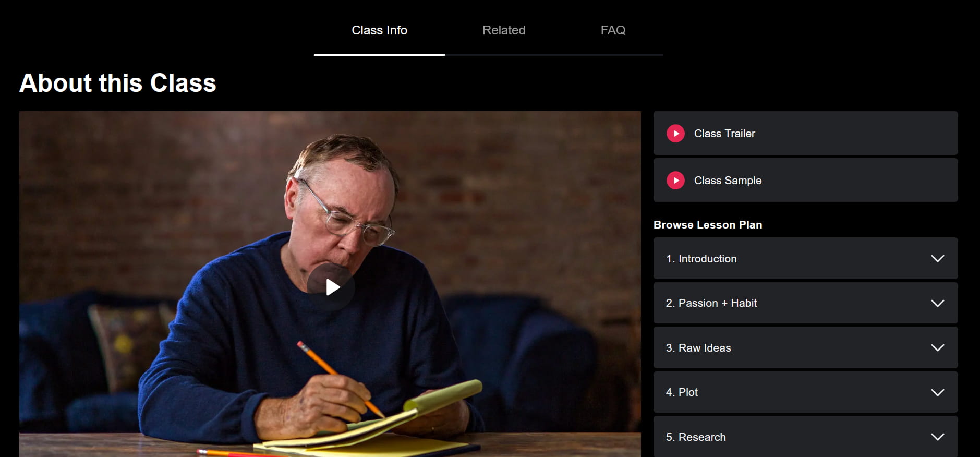
Task: Play the main class video
Action: tap(331, 287)
